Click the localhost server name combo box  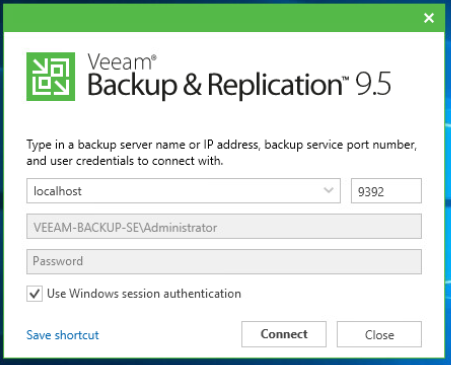click(x=183, y=191)
